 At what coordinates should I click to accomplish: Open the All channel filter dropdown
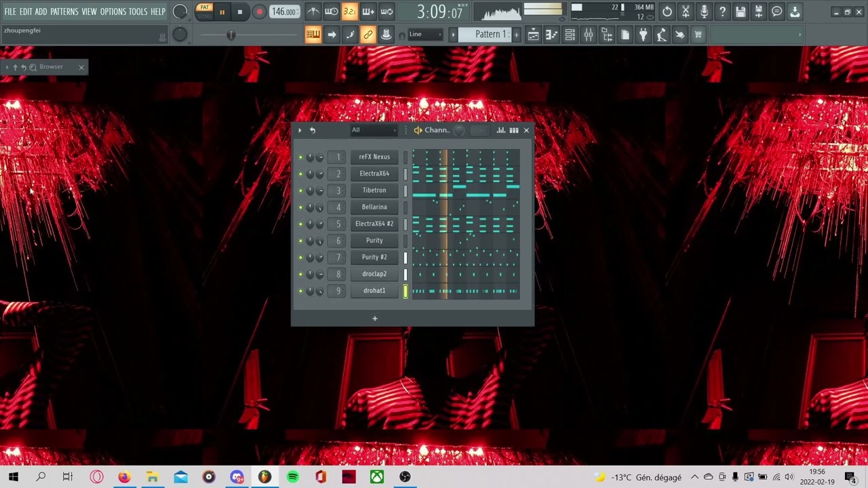point(374,130)
